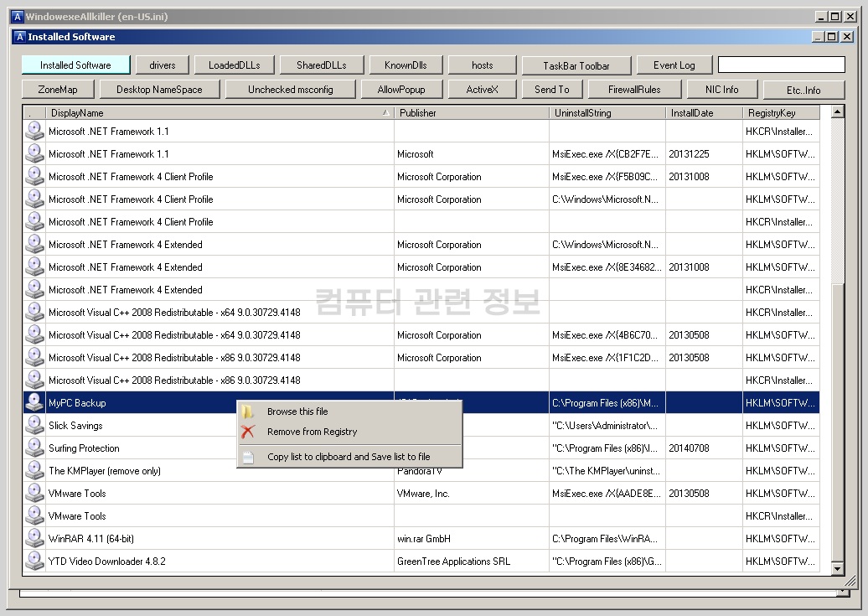The width and height of the screenshot is (868, 616).
Task: Open the AllowPopup list
Action: [x=401, y=89]
